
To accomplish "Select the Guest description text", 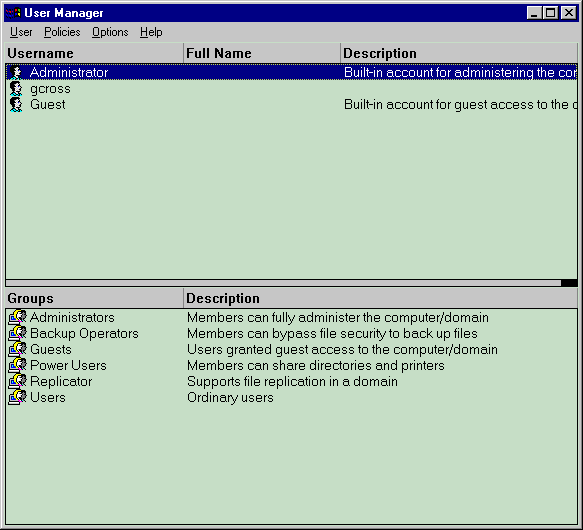I will point(460,105).
